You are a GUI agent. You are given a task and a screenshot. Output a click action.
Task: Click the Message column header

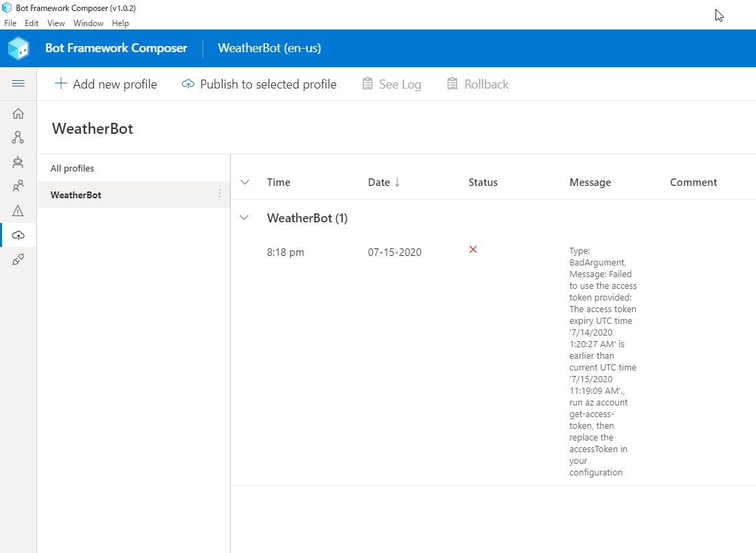(590, 182)
